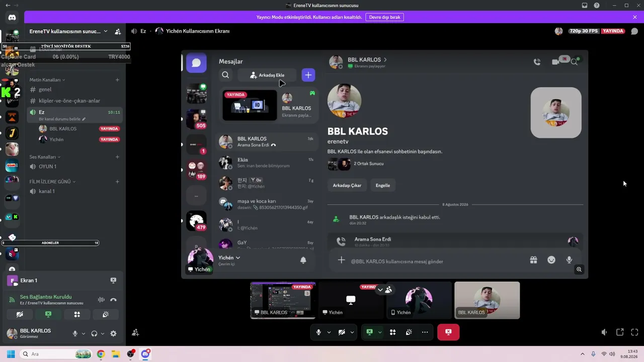Show the chat using the top-right bubble icon

click(634, 31)
